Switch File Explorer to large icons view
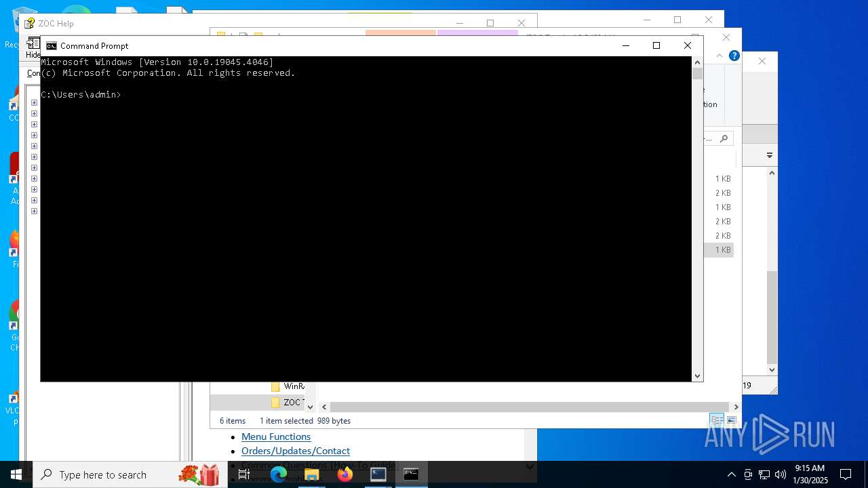The height and width of the screenshot is (488, 868). pos(731,420)
